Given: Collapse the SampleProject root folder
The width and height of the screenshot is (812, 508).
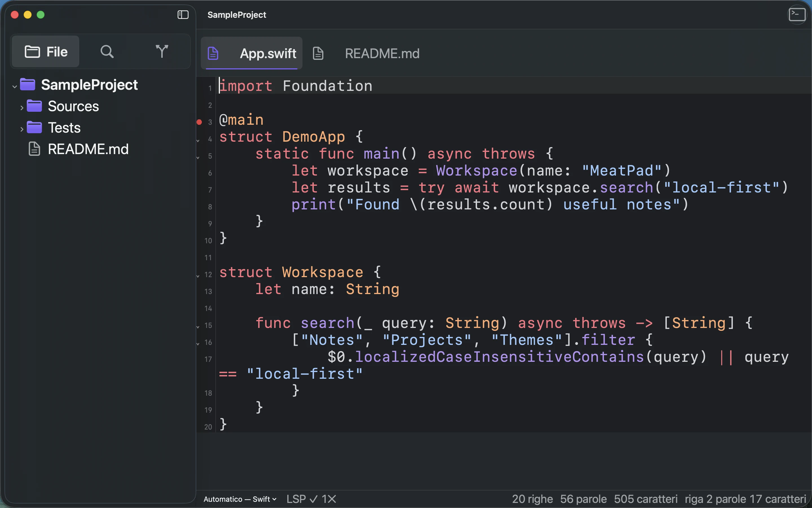Looking at the screenshot, I should pyautogui.click(x=14, y=86).
